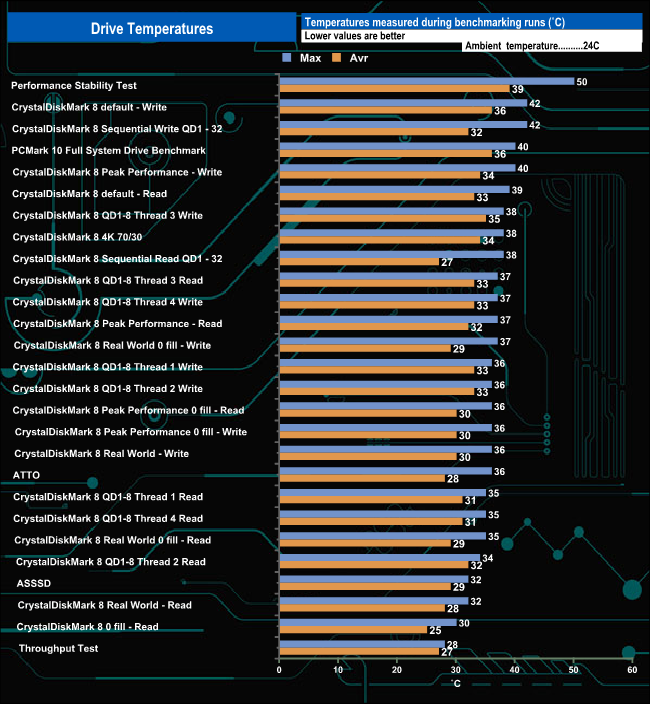Click the ATTO benchmark label
Screen dimensions: 650x704
pyautogui.click(x=26, y=475)
